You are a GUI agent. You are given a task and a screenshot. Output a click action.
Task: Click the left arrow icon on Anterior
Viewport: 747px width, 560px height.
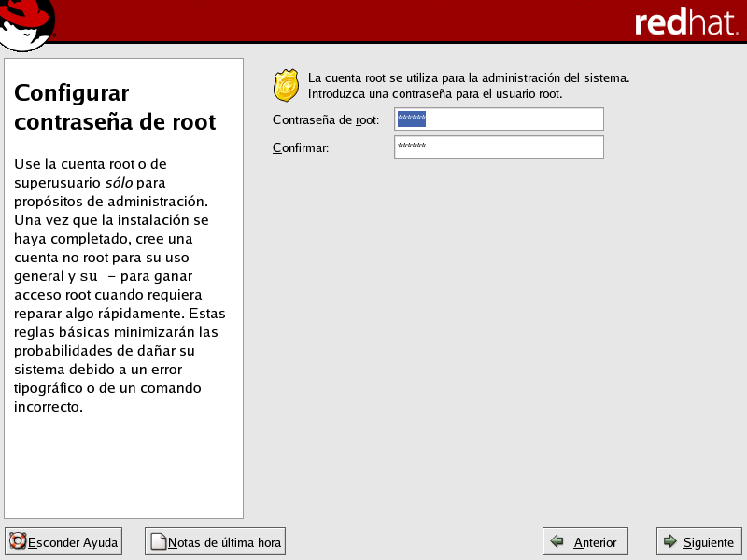point(557,541)
